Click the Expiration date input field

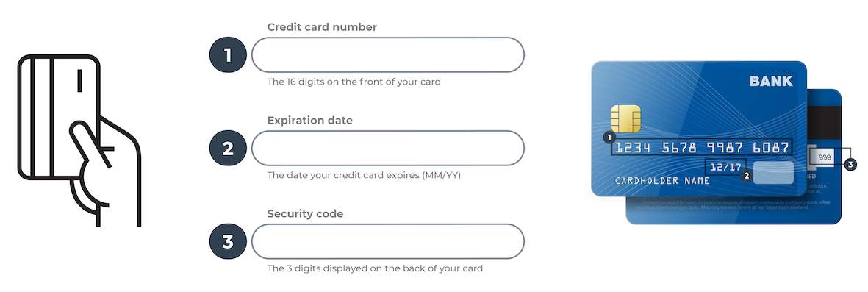(x=387, y=148)
